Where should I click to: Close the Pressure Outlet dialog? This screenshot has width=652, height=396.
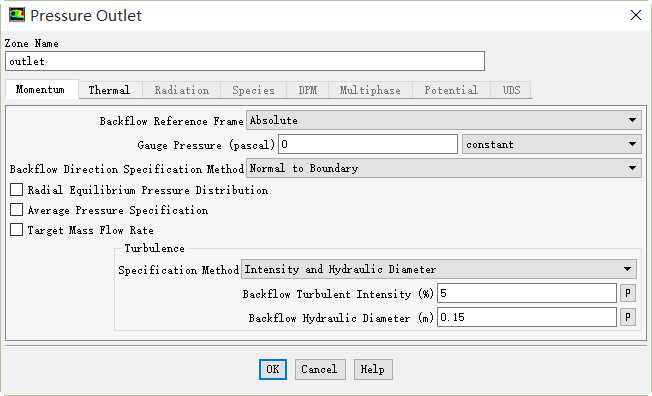pyautogui.click(x=635, y=15)
